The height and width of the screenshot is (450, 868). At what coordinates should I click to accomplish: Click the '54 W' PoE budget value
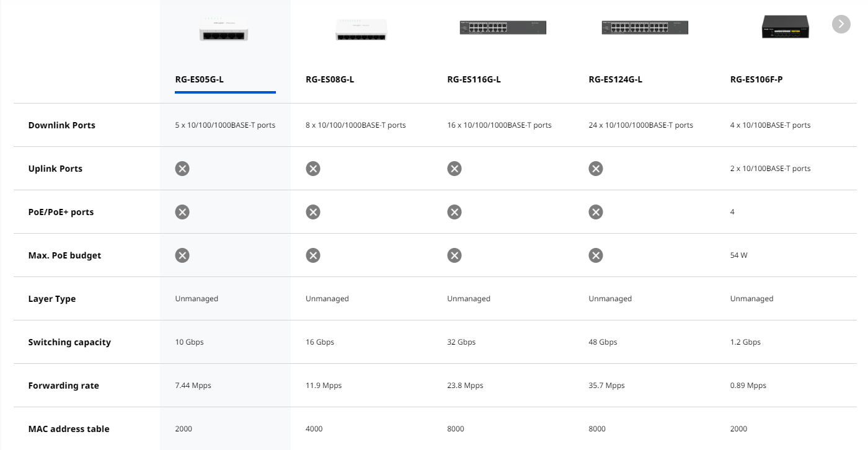(739, 255)
